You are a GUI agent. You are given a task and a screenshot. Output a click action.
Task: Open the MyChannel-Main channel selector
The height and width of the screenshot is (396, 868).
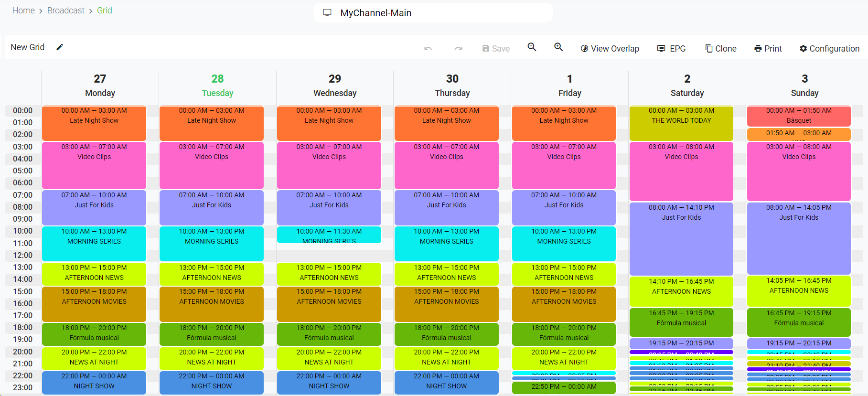point(433,13)
